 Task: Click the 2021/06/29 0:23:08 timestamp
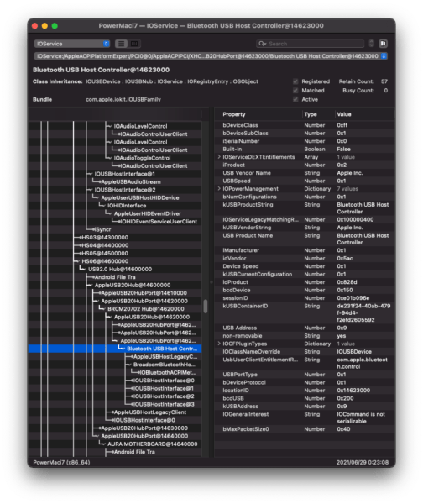[363, 462]
